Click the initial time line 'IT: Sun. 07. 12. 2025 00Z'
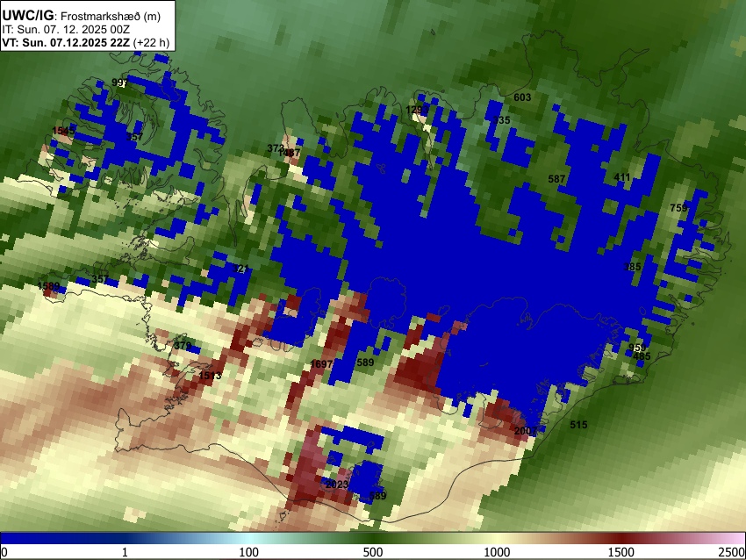The image size is (746, 560). [x=66, y=30]
